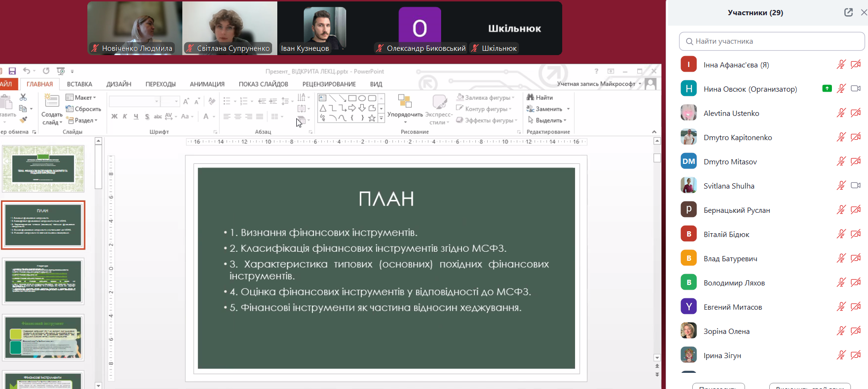Switch to the ВСТАВКА tab
The image size is (868, 389).
coord(79,84)
